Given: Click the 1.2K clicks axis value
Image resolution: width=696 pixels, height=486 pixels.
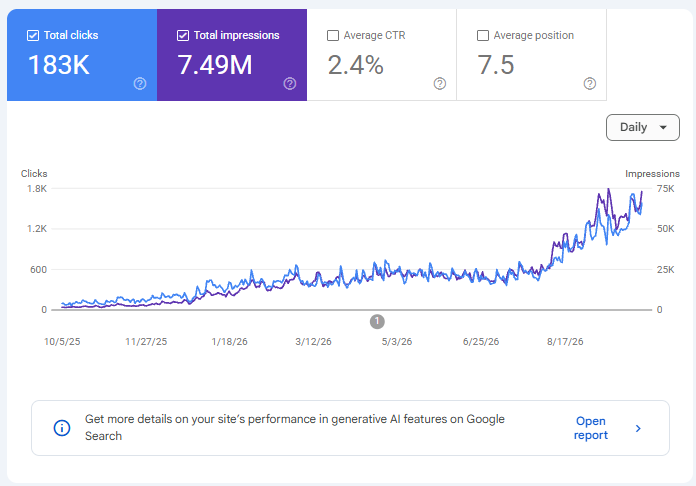Looking at the screenshot, I should (37, 229).
